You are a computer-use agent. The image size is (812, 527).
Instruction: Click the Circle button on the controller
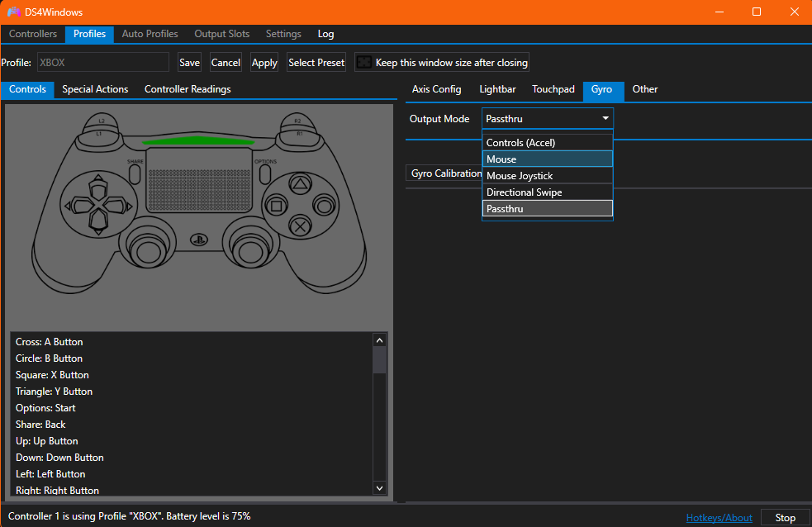324,205
